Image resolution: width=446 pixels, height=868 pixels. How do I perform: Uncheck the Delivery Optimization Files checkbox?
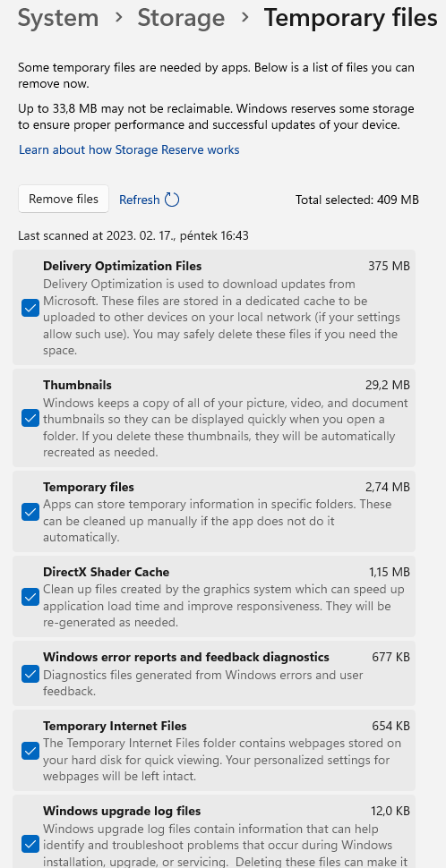pyautogui.click(x=30, y=308)
